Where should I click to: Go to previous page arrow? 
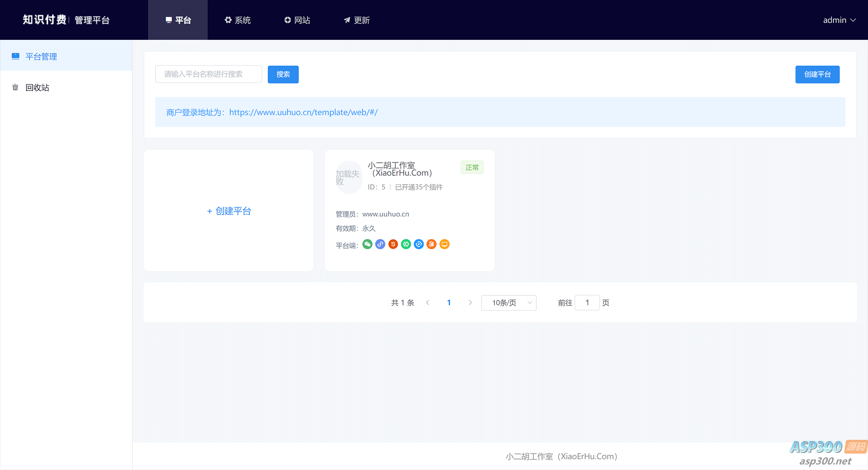coord(427,303)
